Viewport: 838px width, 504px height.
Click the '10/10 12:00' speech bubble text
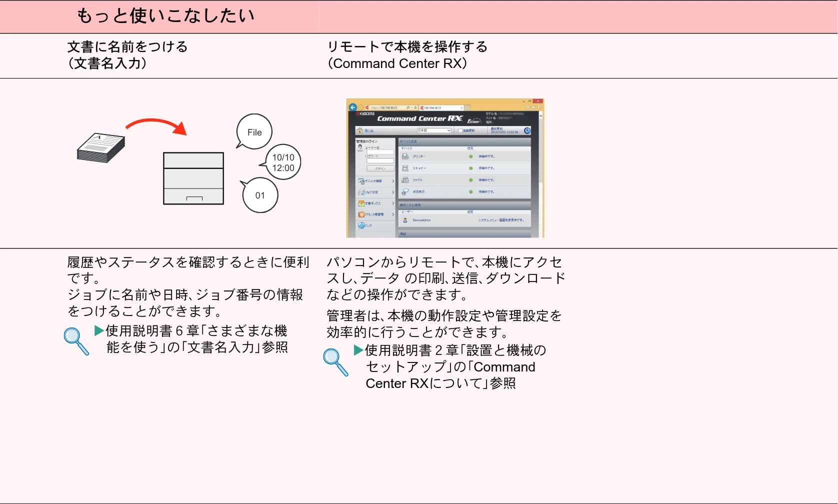click(x=283, y=163)
